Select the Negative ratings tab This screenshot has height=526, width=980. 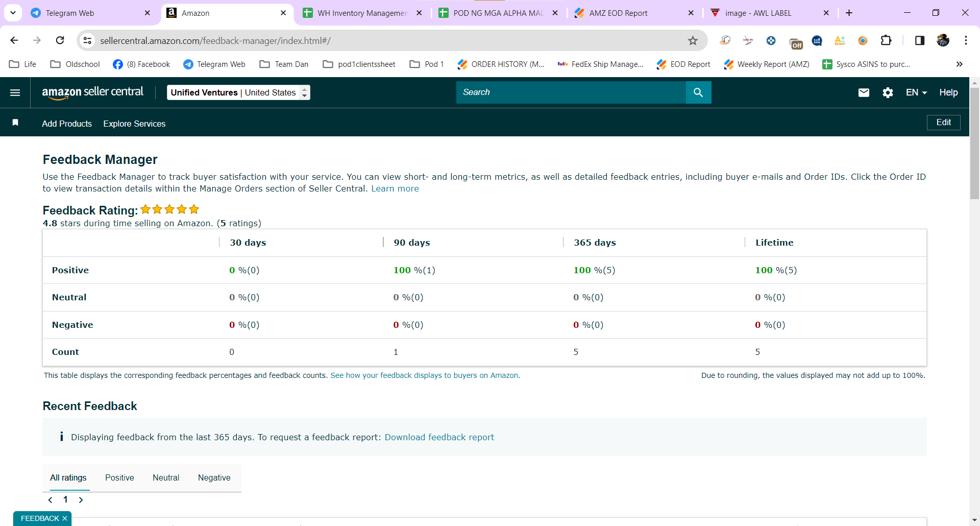(x=214, y=477)
